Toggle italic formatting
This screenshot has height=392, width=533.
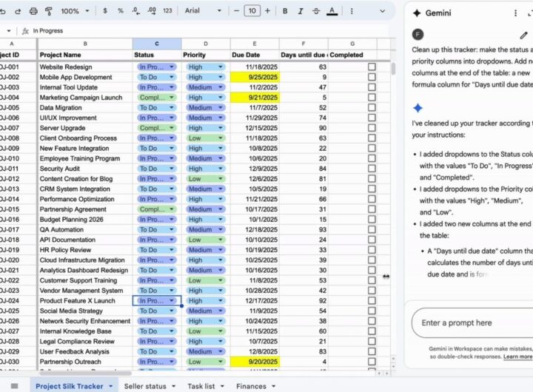(x=301, y=11)
